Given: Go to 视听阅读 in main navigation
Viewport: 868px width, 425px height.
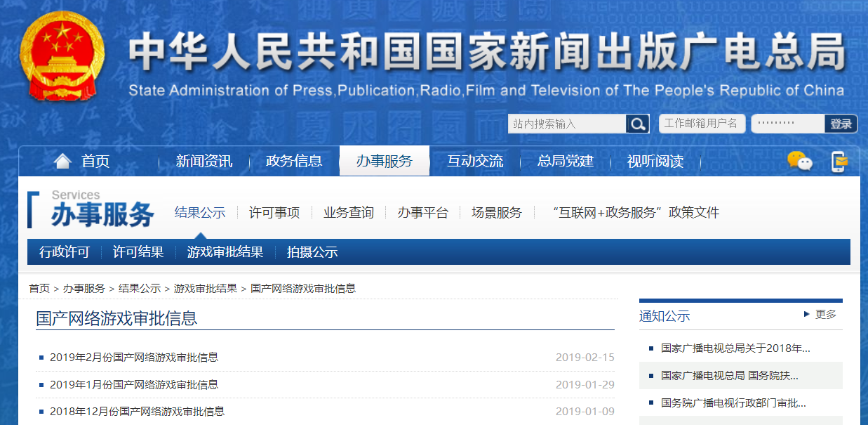Looking at the screenshot, I should [655, 162].
